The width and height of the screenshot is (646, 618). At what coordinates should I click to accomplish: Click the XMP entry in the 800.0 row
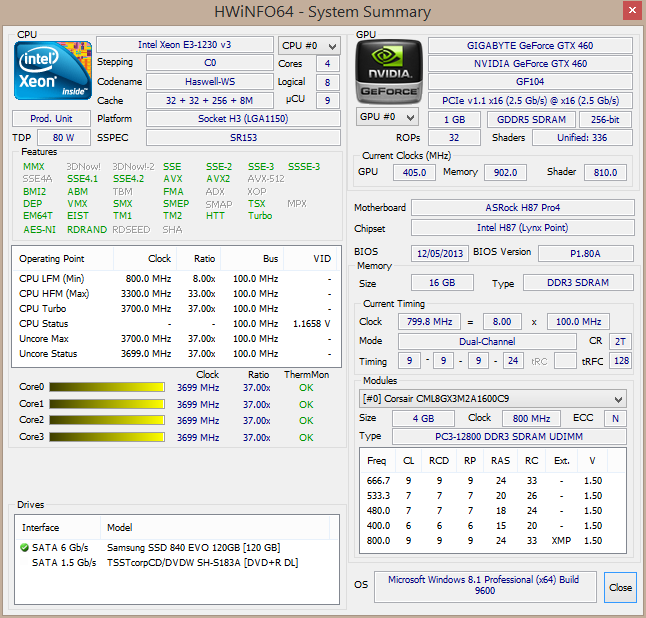click(x=561, y=541)
